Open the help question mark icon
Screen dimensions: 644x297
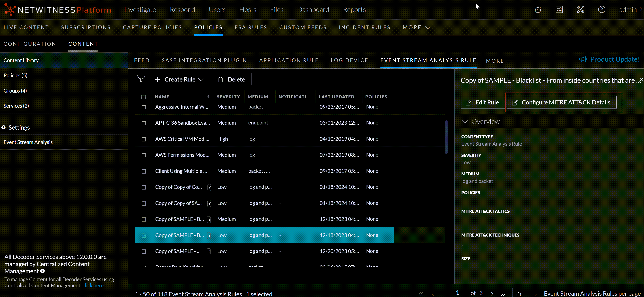point(602,10)
